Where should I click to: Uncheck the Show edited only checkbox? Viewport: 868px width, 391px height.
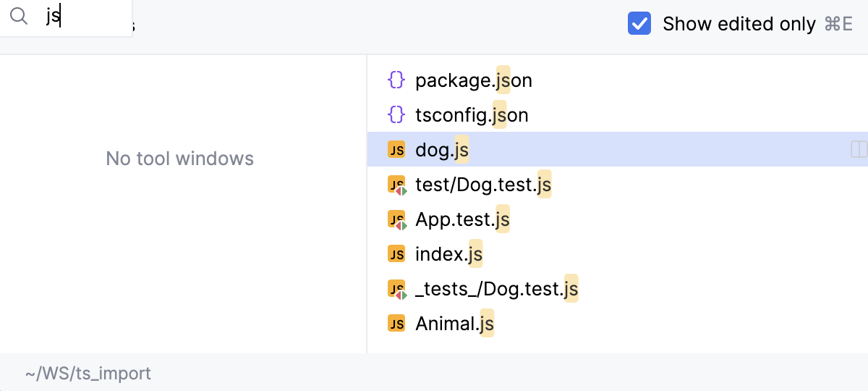click(x=639, y=23)
